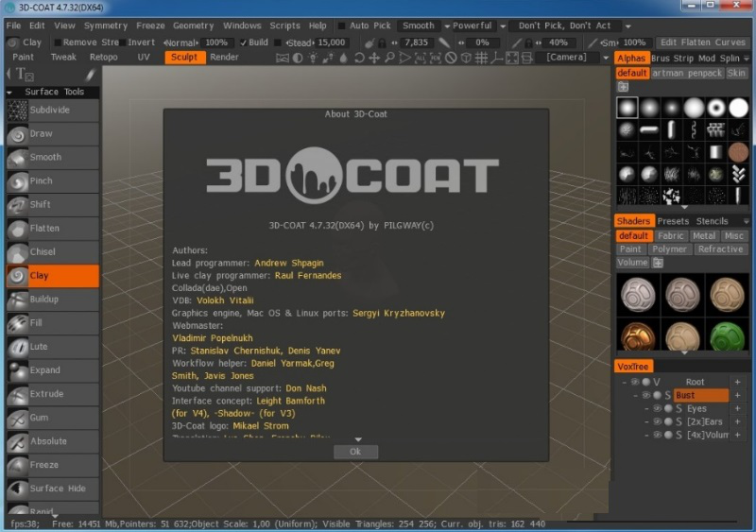The height and width of the screenshot is (532, 756).
Task: Select the Refractive shader category
Action: pyautogui.click(x=720, y=249)
